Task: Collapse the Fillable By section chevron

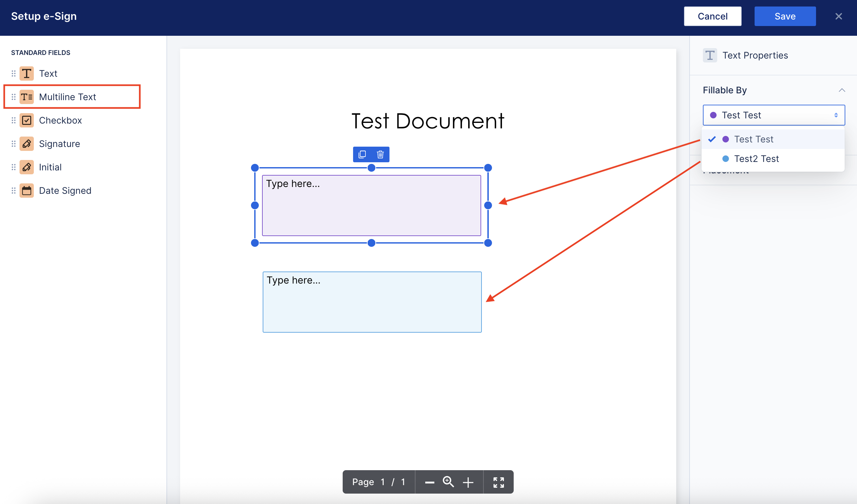Action: click(x=842, y=90)
